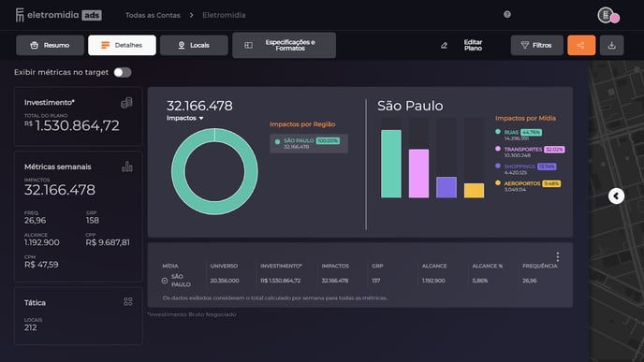The width and height of the screenshot is (644, 362).
Task: Toggle Exibir métricas no target switch
Action: coord(123,73)
